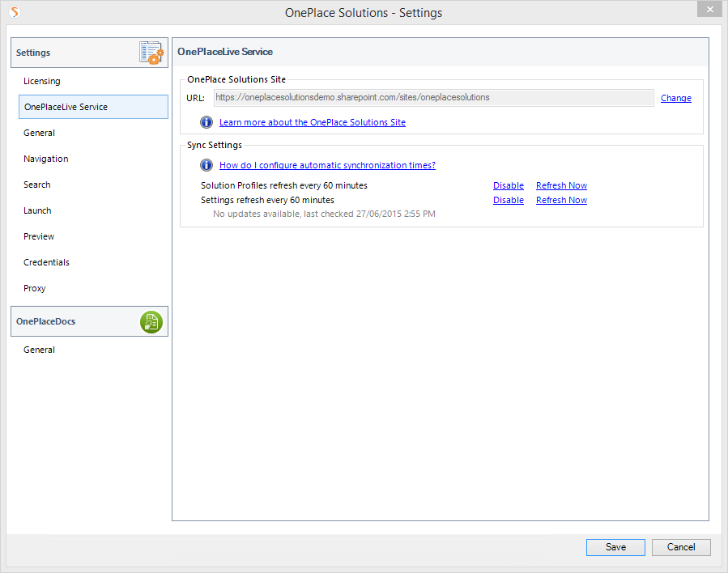Screen dimensions: 728x573
Task: Open General under Settings section
Action: point(39,133)
